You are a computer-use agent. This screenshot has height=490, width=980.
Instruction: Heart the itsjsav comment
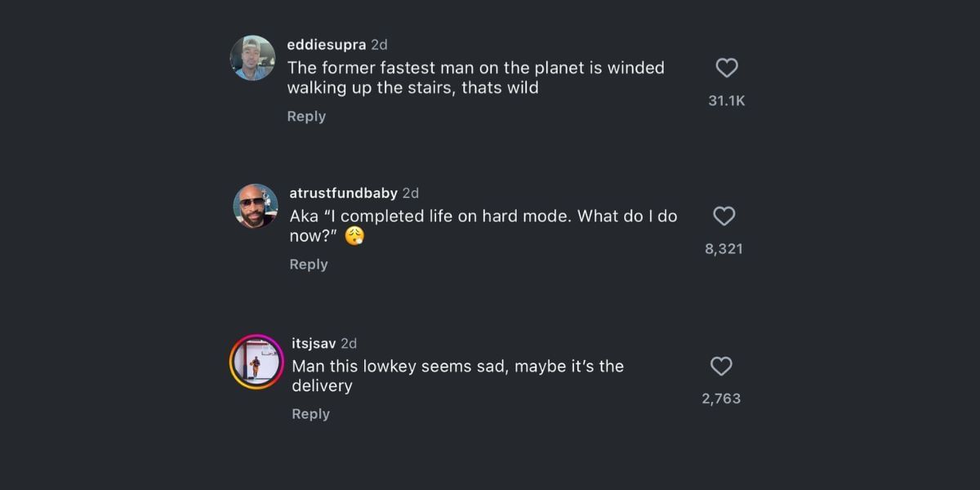(721, 367)
